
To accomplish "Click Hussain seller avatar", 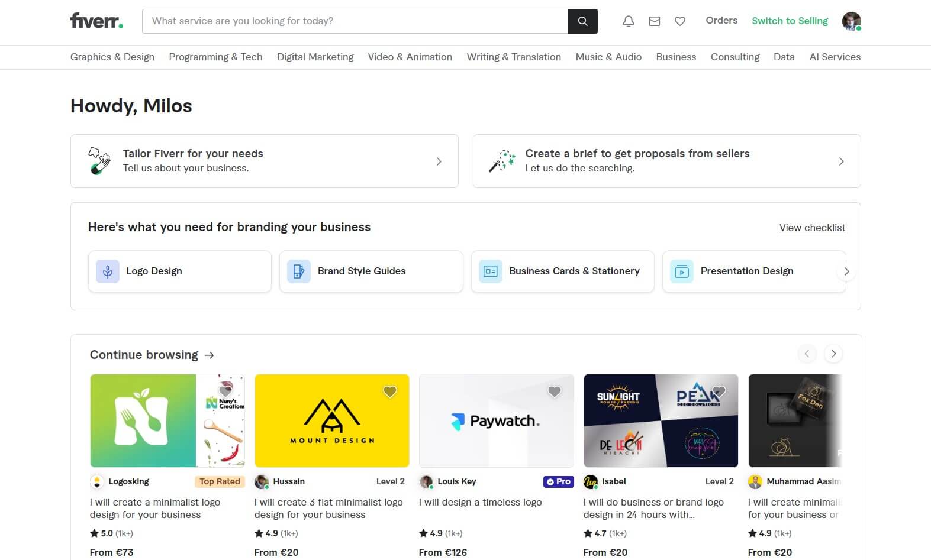I will pos(262,482).
